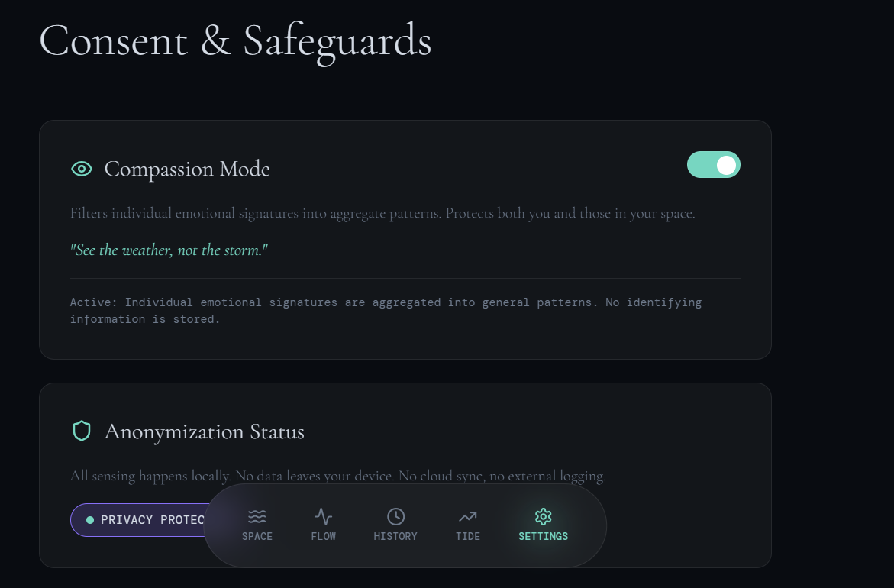Viewport: 894px width, 588px height.
Task: Click the Settings gear icon
Action: point(544,517)
